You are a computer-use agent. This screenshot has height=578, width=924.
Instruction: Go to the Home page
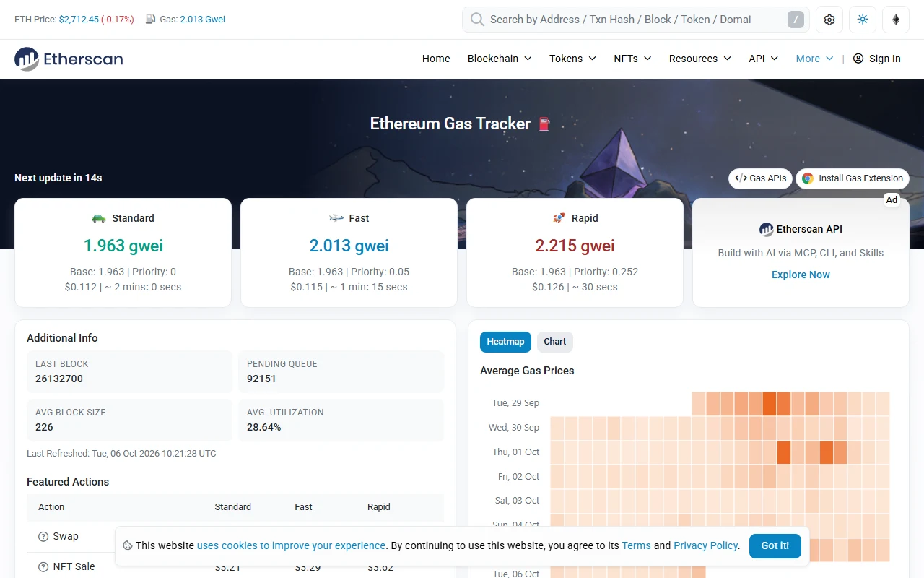pyautogui.click(x=436, y=59)
